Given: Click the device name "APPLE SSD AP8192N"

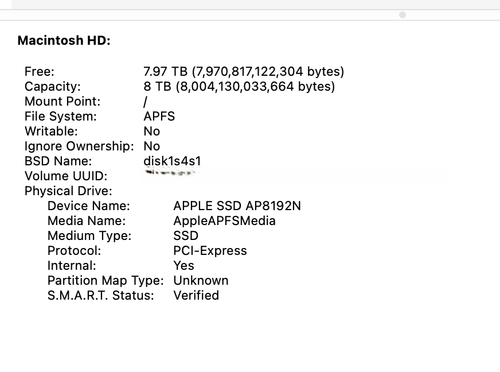Looking at the screenshot, I should click(237, 206).
